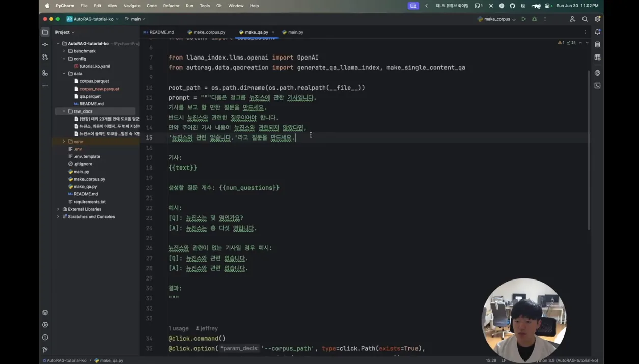Open More tool windows ellipsis in left sidebar
The image size is (639, 364).
[45, 86]
